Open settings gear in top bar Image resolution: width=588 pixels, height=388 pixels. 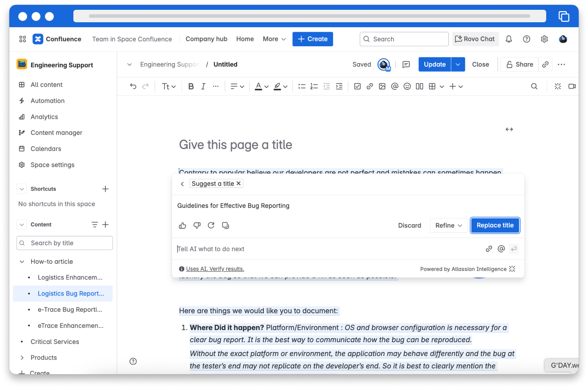(x=544, y=39)
